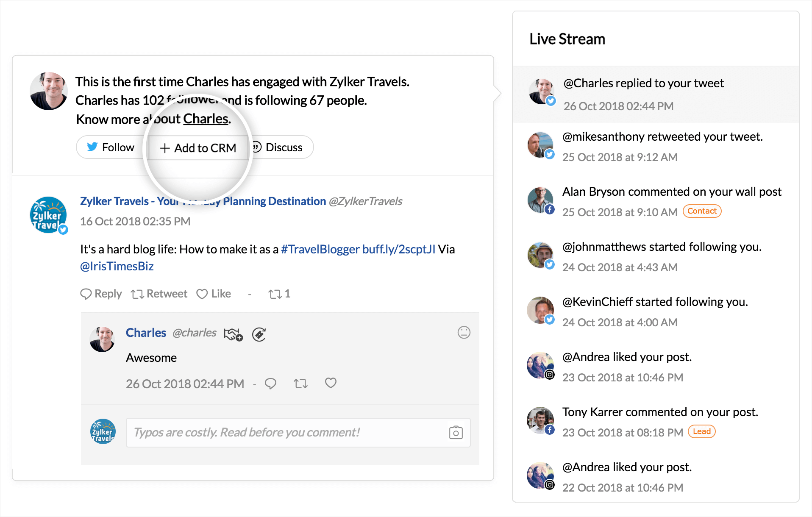Click the Add to CRM button
The width and height of the screenshot is (812, 517).
198,148
